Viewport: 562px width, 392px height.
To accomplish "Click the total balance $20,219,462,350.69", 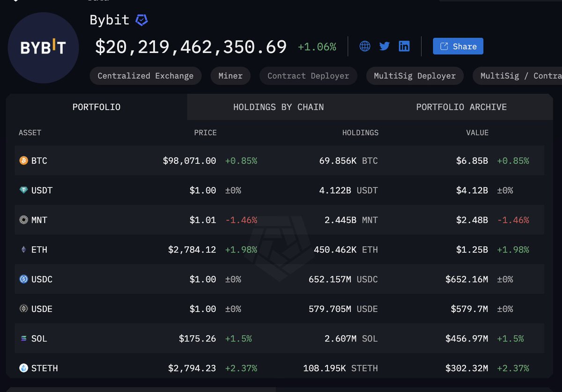I will [191, 47].
